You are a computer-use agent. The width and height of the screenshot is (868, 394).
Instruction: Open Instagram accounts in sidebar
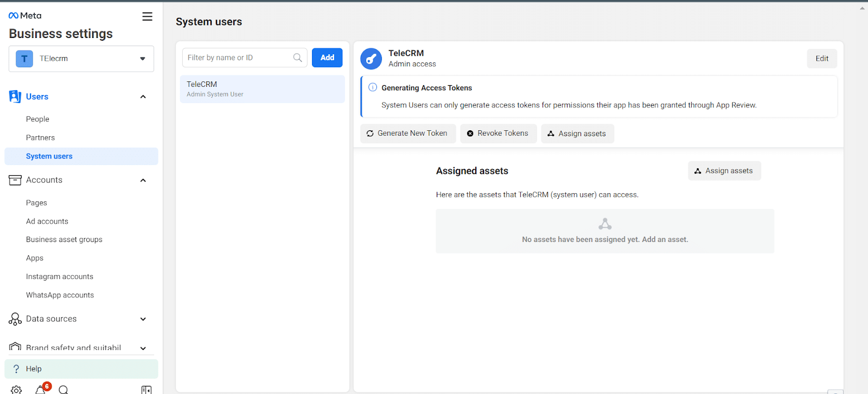60,276
